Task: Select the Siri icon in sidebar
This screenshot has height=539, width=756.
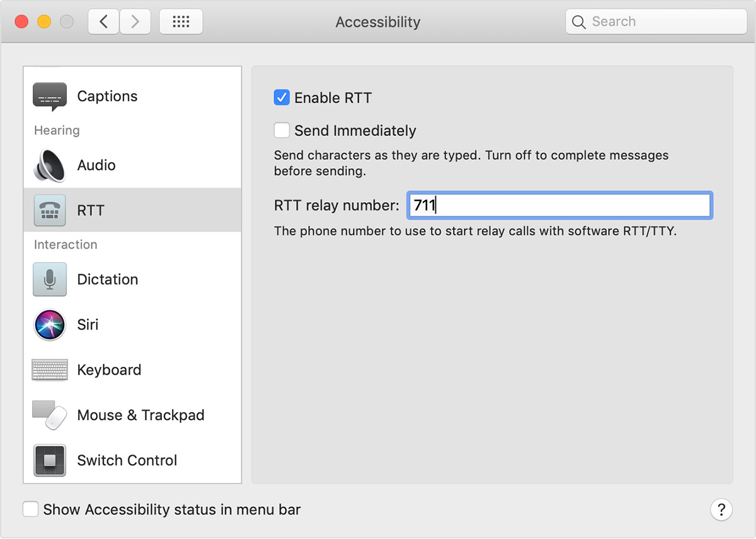Action: pos(50,325)
